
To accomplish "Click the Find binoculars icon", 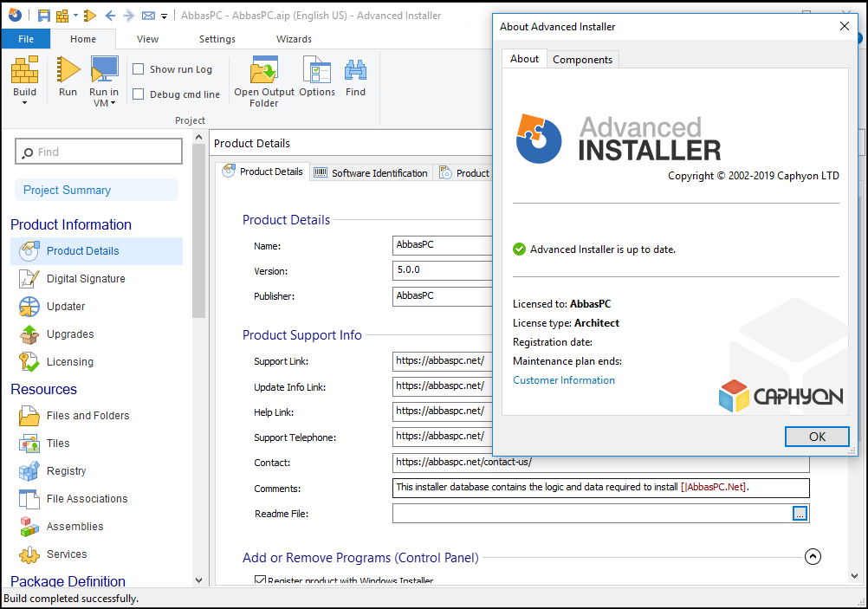I will click(x=355, y=70).
